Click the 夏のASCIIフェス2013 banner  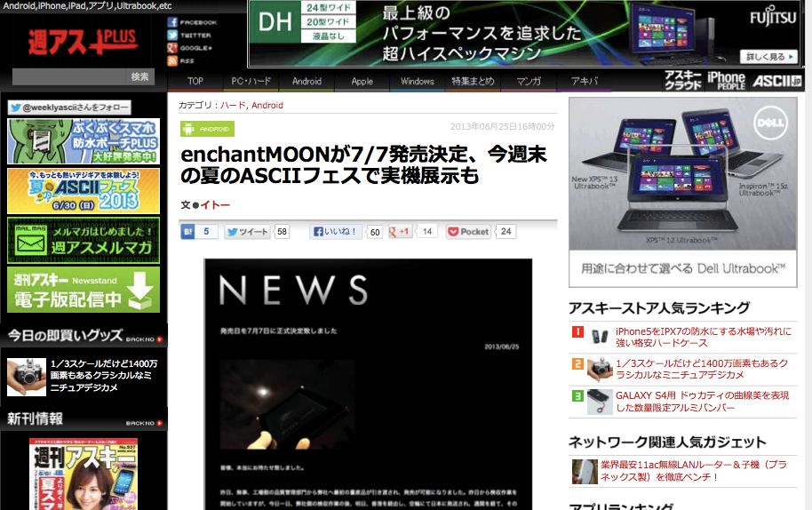coord(84,191)
